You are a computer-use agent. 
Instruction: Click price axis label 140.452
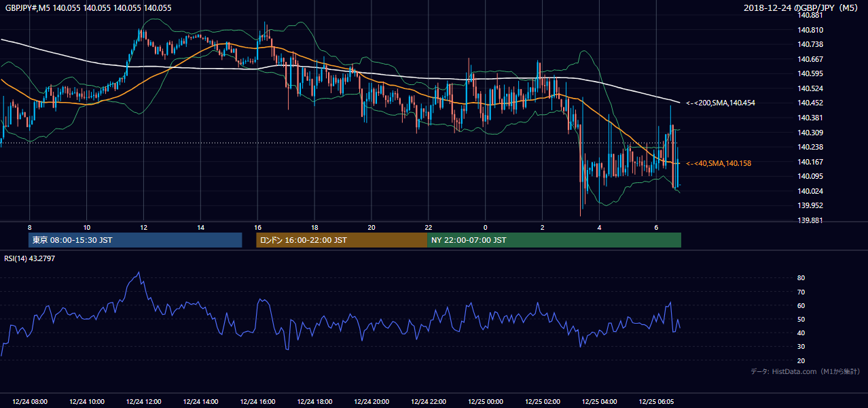(x=810, y=103)
